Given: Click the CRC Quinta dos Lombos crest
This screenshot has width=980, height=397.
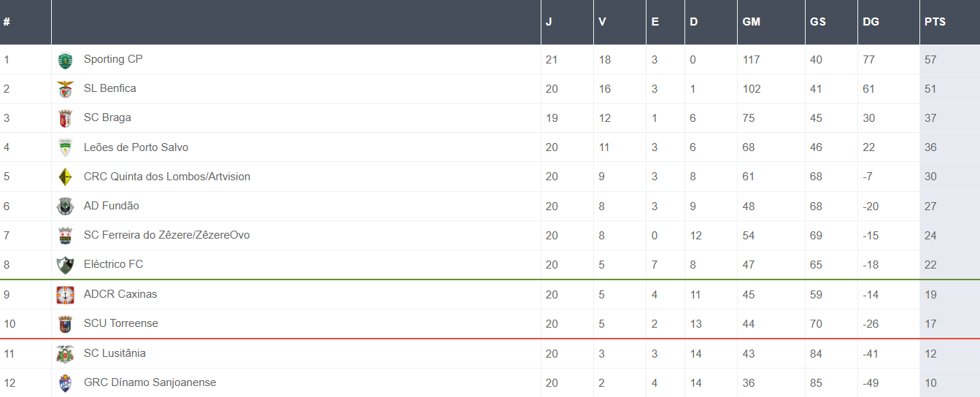Looking at the screenshot, I should coord(66,177).
